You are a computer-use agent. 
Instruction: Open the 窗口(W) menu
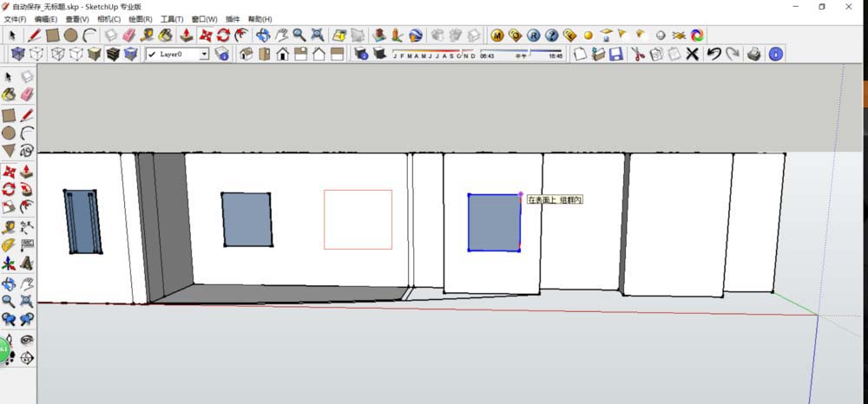[205, 19]
